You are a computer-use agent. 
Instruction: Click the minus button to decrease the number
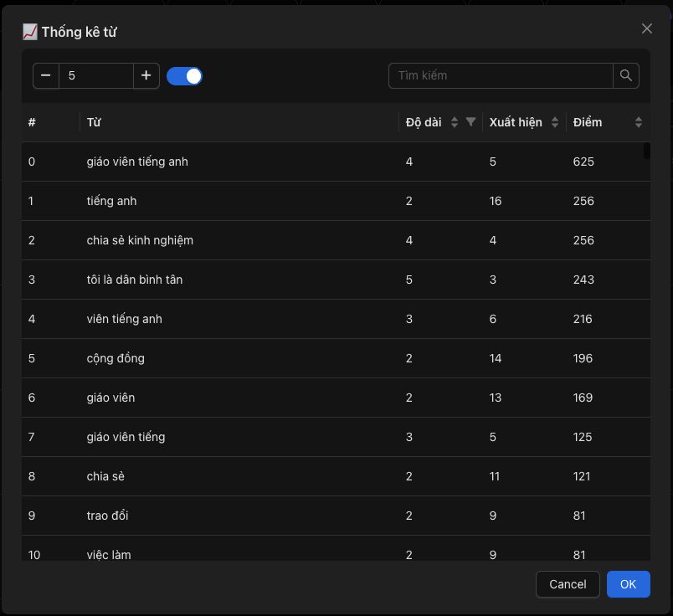click(46, 75)
